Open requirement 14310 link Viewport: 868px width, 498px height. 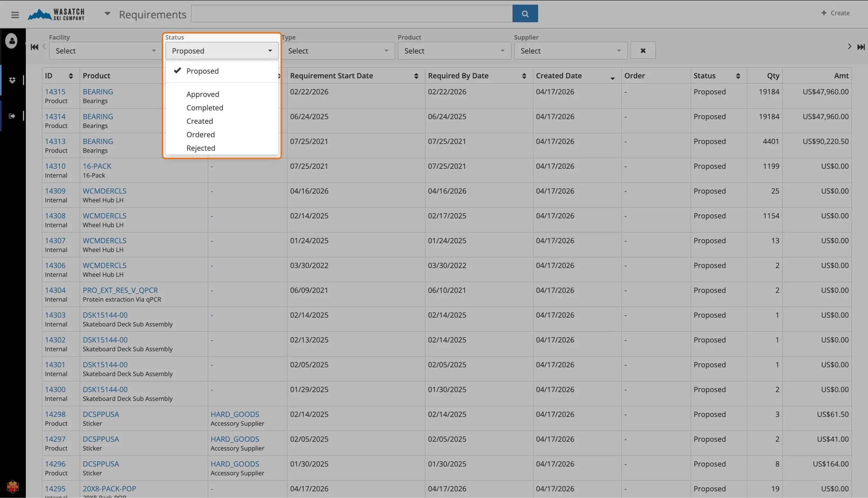tap(55, 166)
